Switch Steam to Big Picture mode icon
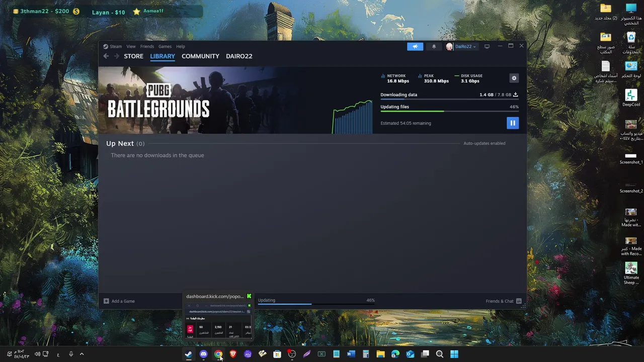Viewport: 644px width, 362px height. [487, 46]
